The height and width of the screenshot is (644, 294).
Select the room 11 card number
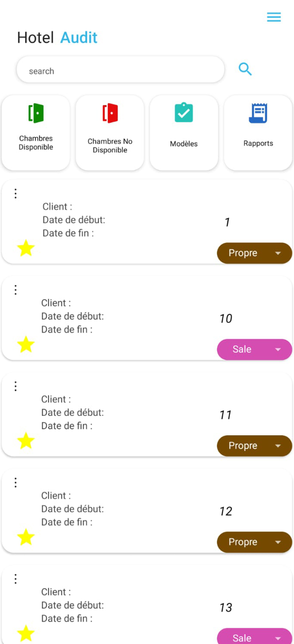point(226,415)
